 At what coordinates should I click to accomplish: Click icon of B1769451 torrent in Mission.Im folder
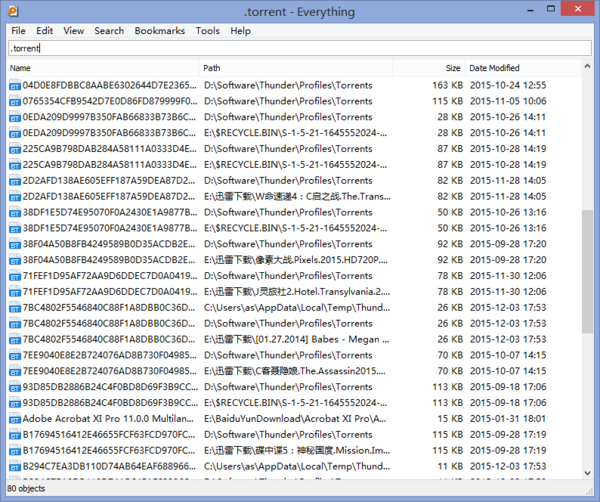pos(15,451)
